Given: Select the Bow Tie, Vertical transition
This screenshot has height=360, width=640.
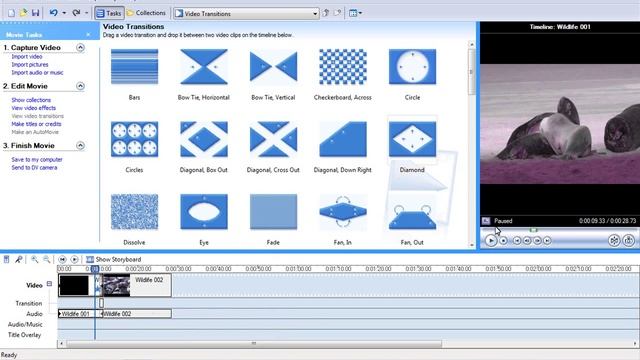Looking at the screenshot, I should pyautogui.click(x=273, y=67).
